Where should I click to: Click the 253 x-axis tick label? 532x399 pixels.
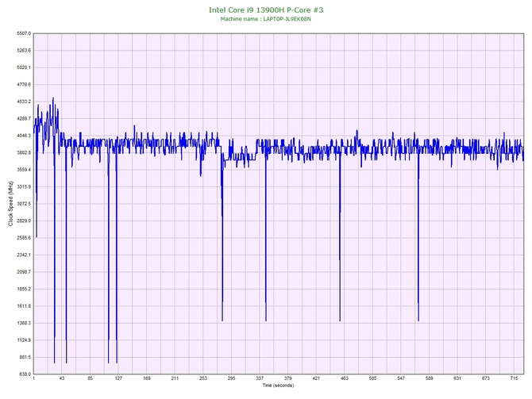(203, 378)
